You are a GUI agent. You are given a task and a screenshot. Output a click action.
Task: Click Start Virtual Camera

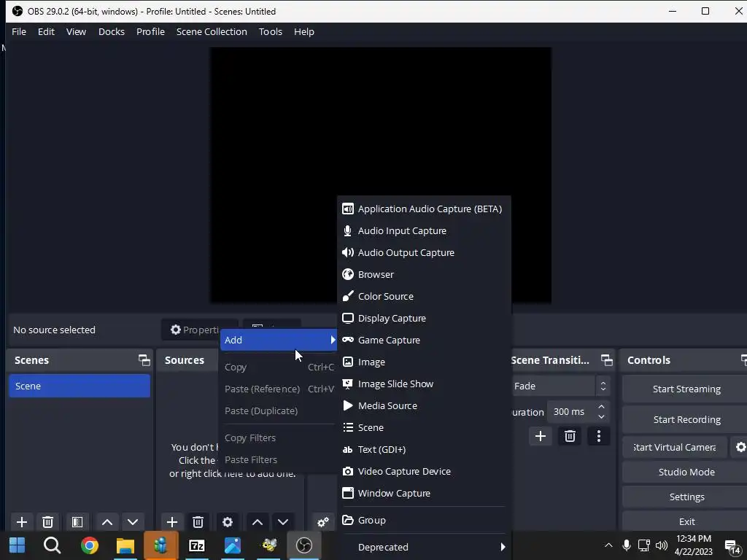pyautogui.click(x=675, y=447)
